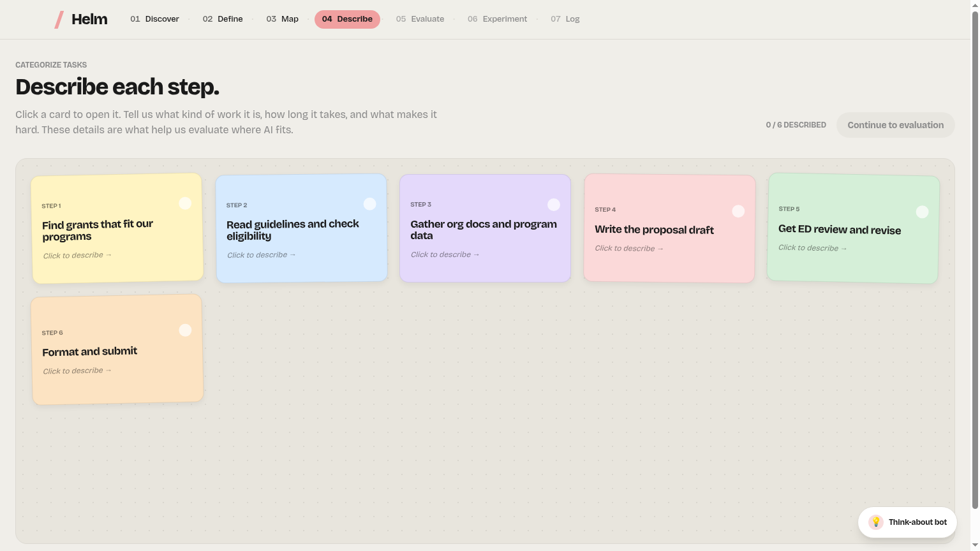The width and height of the screenshot is (980, 551).
Task: Open the Think-about bot button
Action: 907,522
